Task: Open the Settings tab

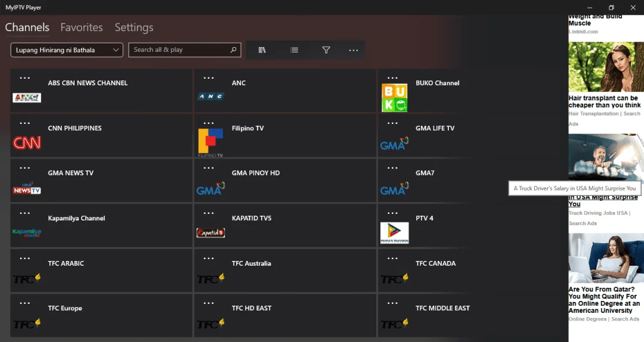Action: click(x=134, y=27)
